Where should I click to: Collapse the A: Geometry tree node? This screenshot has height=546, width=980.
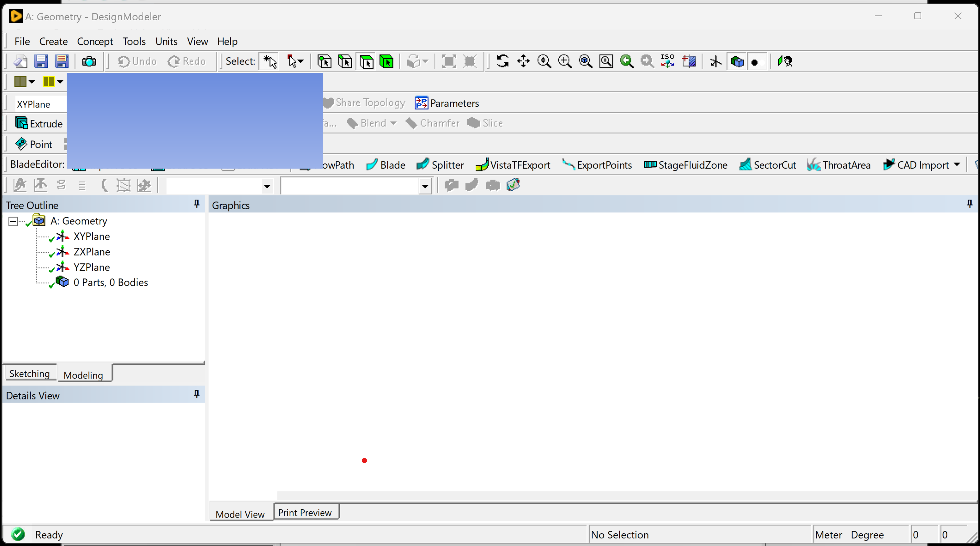point(13,221)
